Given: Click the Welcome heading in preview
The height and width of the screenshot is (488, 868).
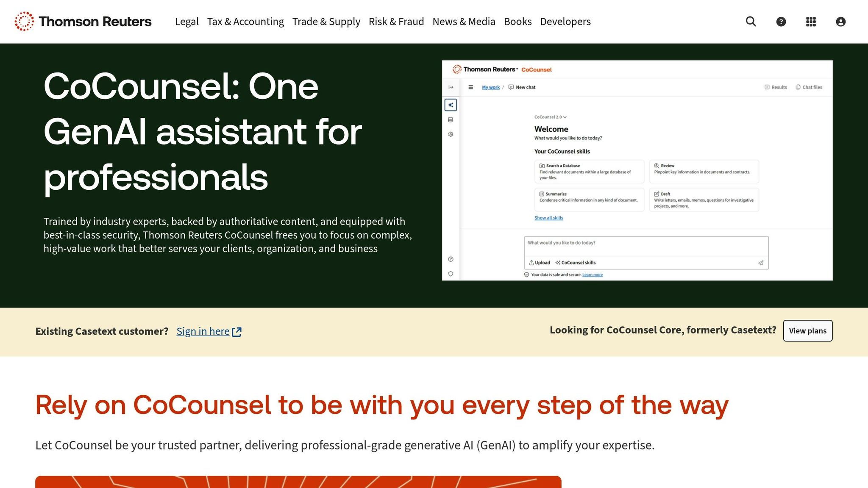Looking at the screenshot, I should 551,129.
